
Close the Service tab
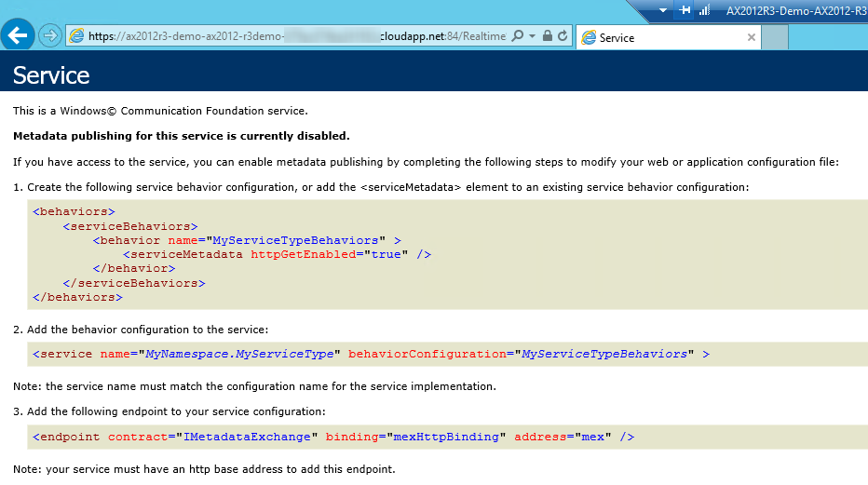(x=752, y=37)
